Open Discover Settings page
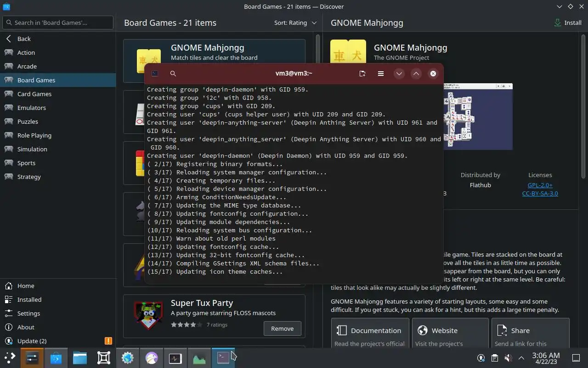Screen dimensions: 588x368 pos(58,313)
